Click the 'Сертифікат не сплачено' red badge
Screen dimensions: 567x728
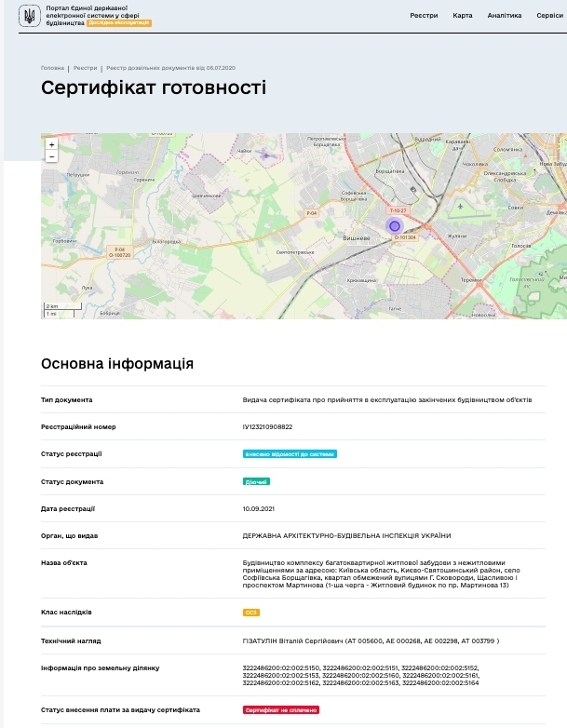(x=281, y=710)
